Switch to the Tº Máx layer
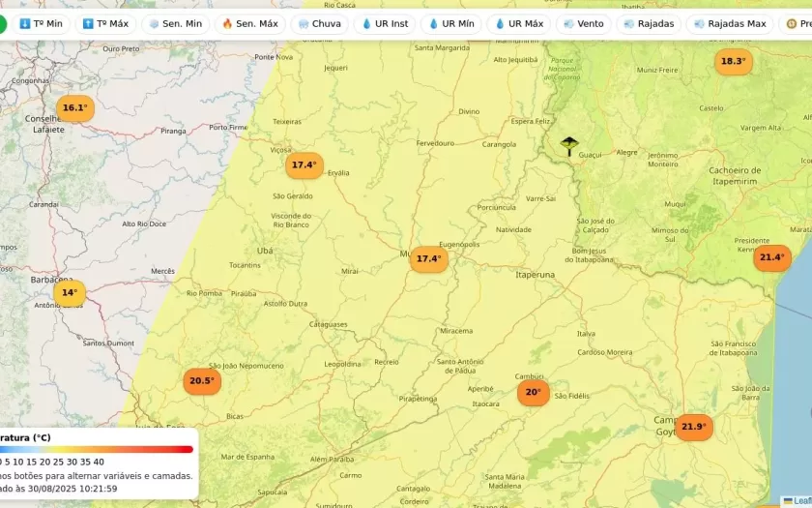The image size is (812, 508). (x=105, y=23)
